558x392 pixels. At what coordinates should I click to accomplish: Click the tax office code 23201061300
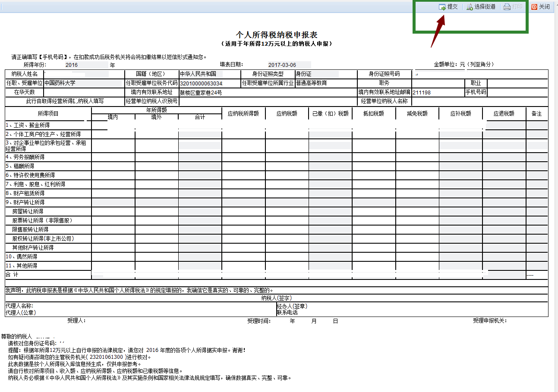coord(106,357)
